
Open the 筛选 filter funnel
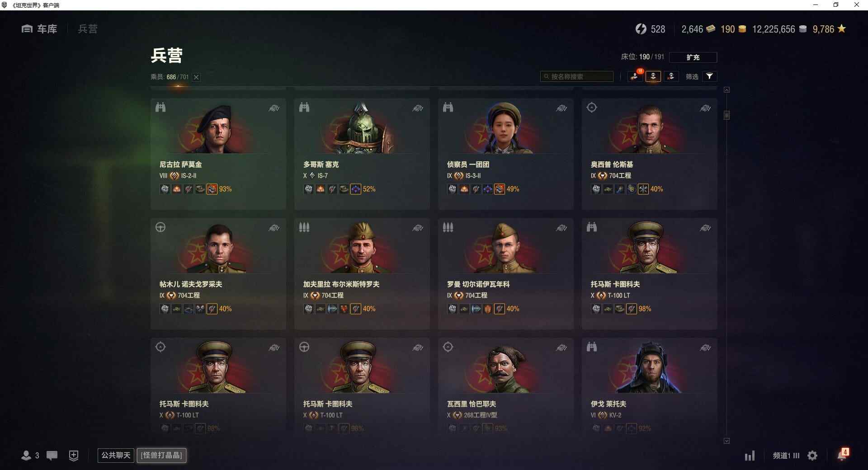pos(710,76)
